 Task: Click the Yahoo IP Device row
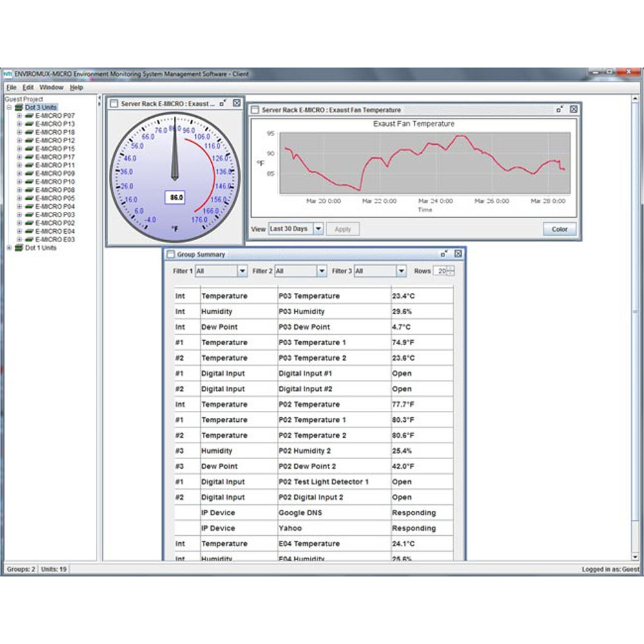(314, 528)
